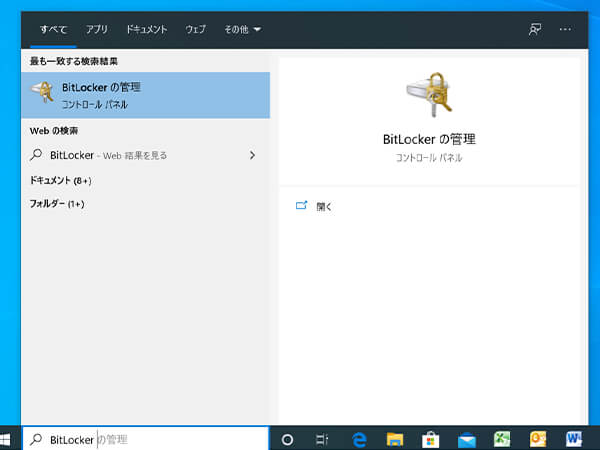600x450 pixels.
Task: Click the Web の検索 heading
Action: tap(54, 131)
